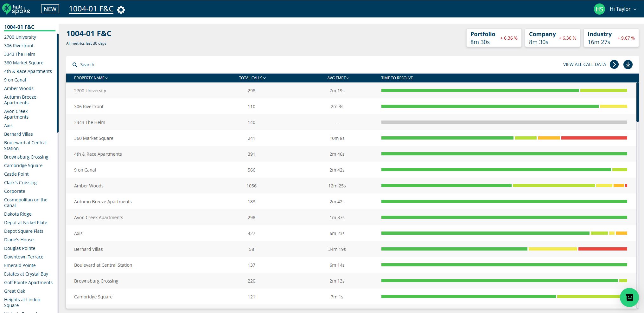The height and width of the screenshot is (313, 644).
Task: Open Corporate in the sidebar
Action: pyautogui.click(x=15, y=191)
